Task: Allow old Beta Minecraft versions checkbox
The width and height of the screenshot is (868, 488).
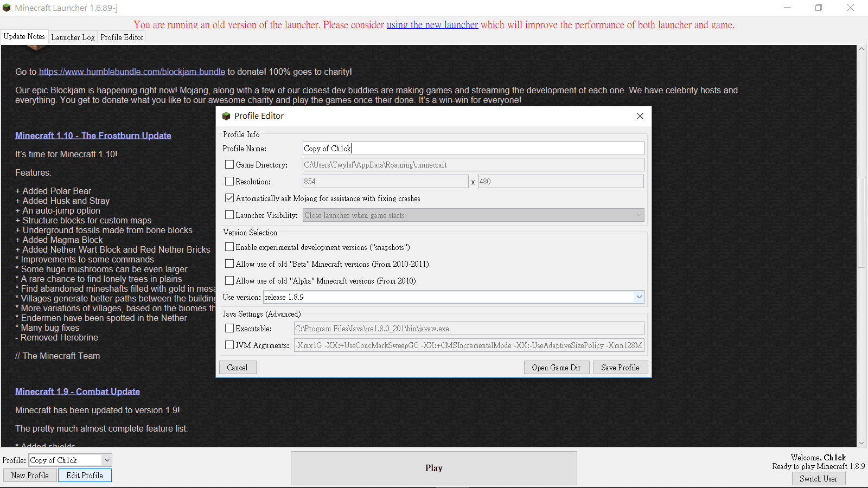Action: tap(229, 264)
